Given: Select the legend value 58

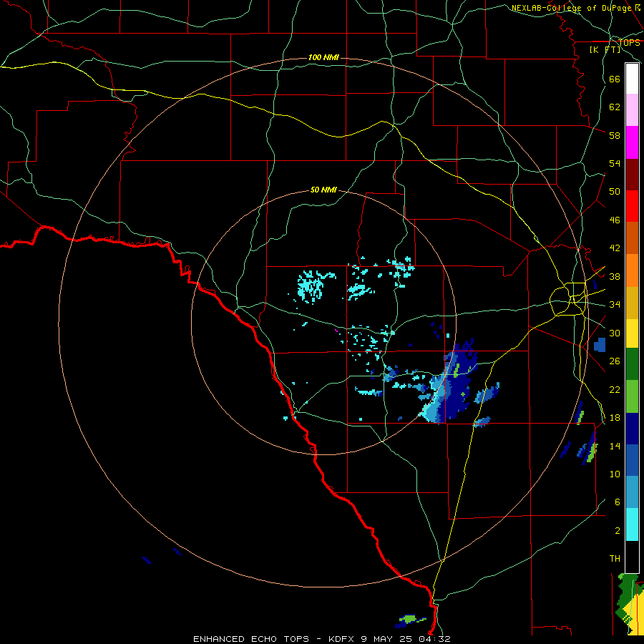Looking at the screenshot, I should click(615, 135).
